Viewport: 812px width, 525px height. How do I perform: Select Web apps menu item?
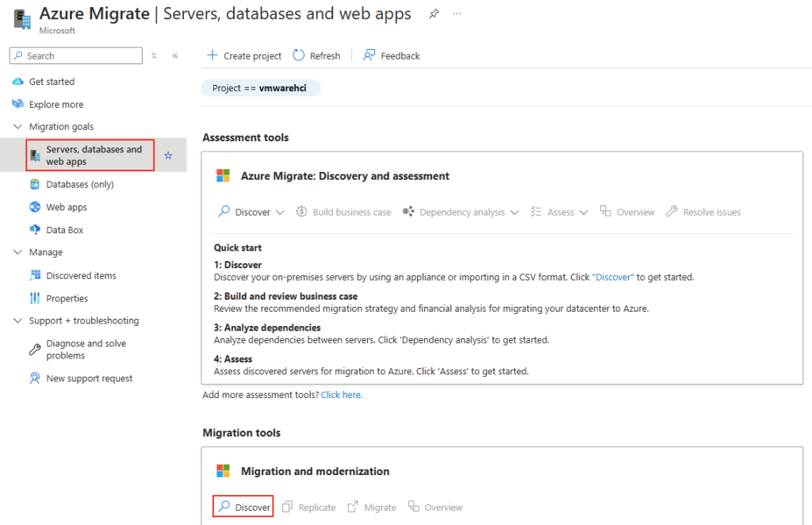(67, 207)
